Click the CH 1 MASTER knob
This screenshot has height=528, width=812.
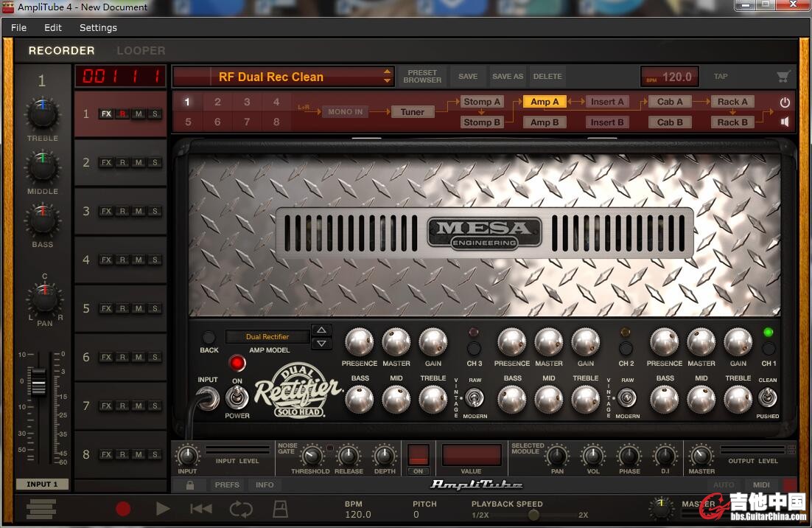[701, 342]
